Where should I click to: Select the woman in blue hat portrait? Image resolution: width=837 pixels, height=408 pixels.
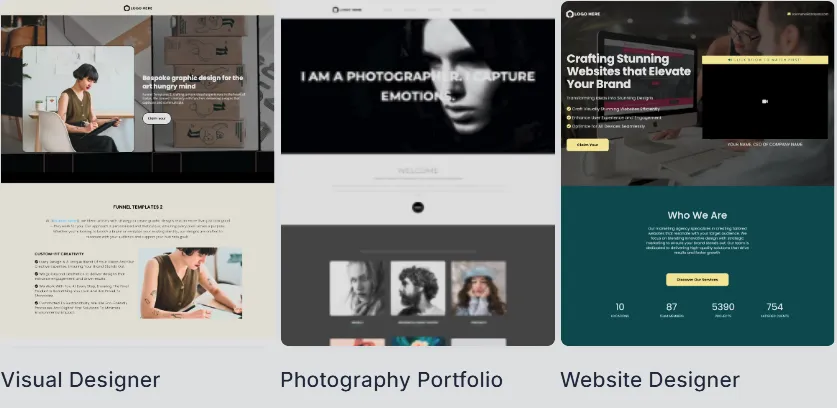(479, 288)
